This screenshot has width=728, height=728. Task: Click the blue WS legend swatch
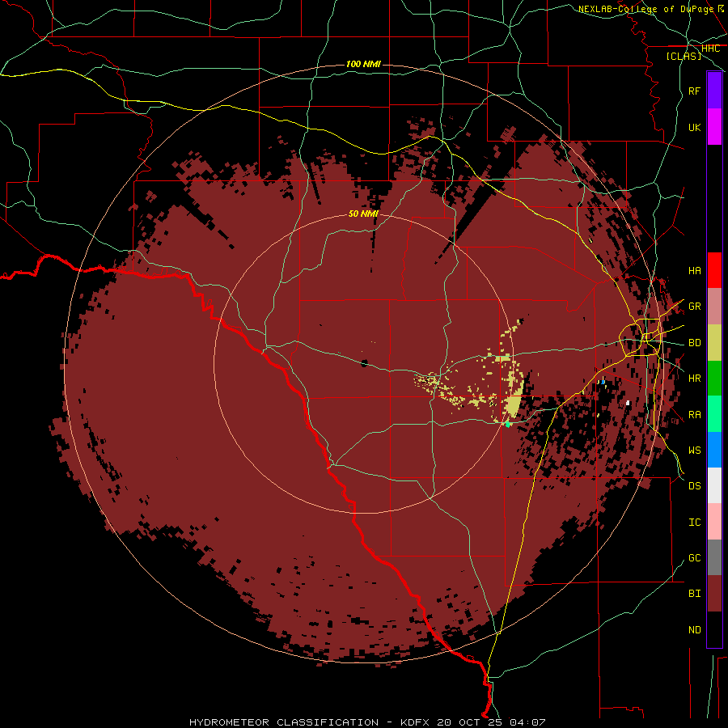tap(714, 450)
